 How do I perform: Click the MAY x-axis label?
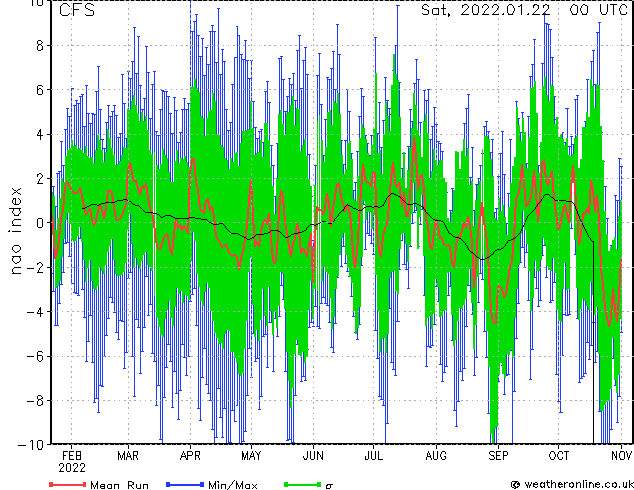click(251, 456)
